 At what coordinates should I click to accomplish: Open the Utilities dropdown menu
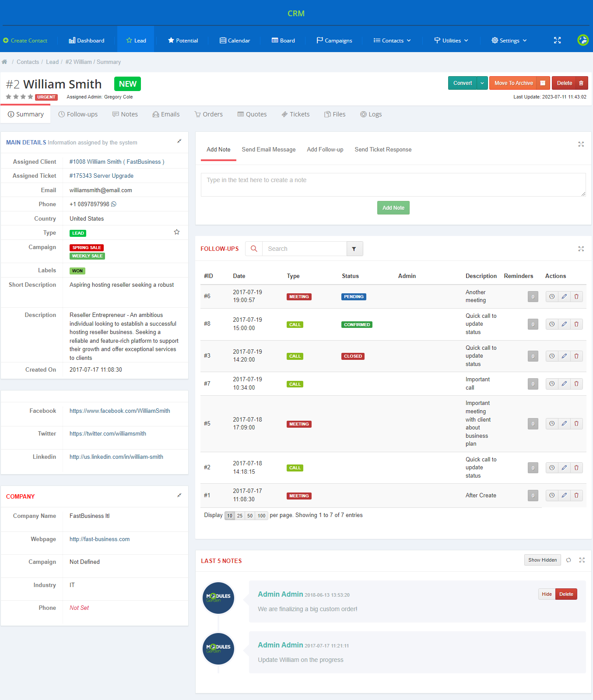click(x=451, y=40)
